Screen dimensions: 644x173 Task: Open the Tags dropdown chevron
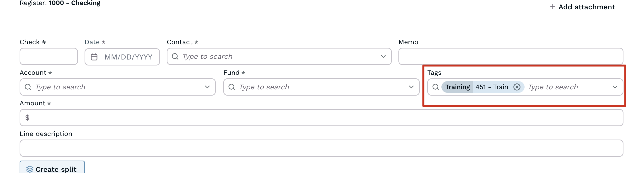click(x=615, y=87)
